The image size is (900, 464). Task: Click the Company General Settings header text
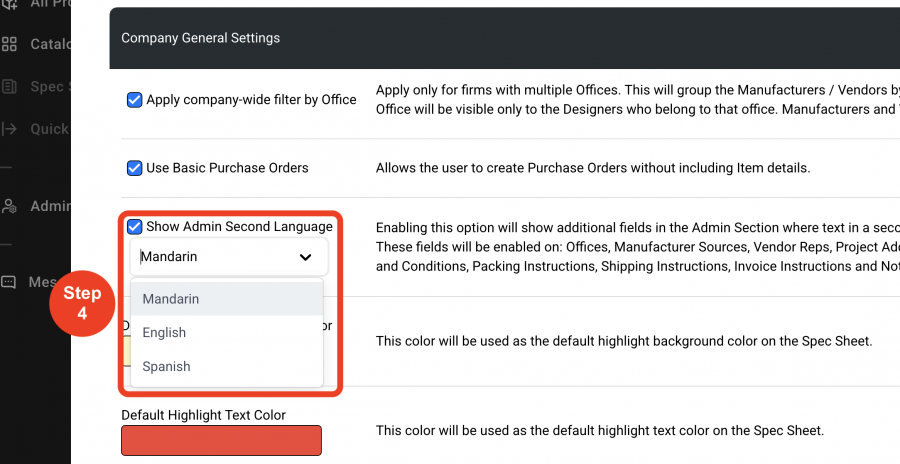200,38
